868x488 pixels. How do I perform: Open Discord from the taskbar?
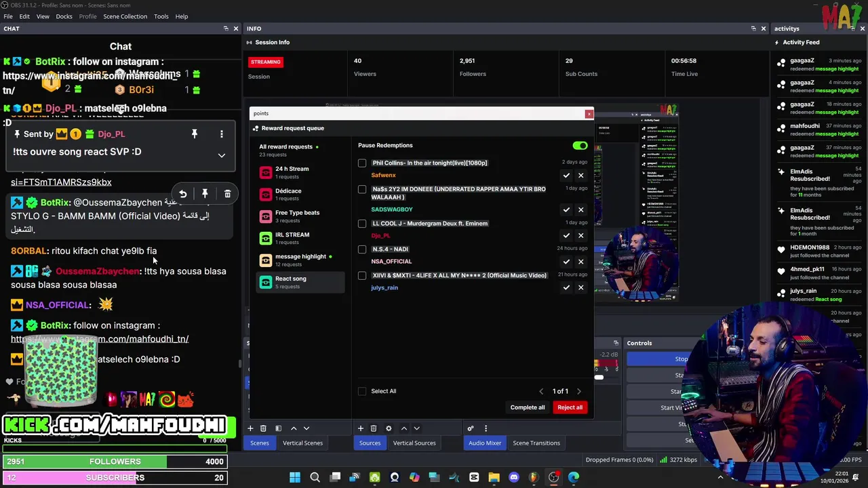tap(513, 477)
